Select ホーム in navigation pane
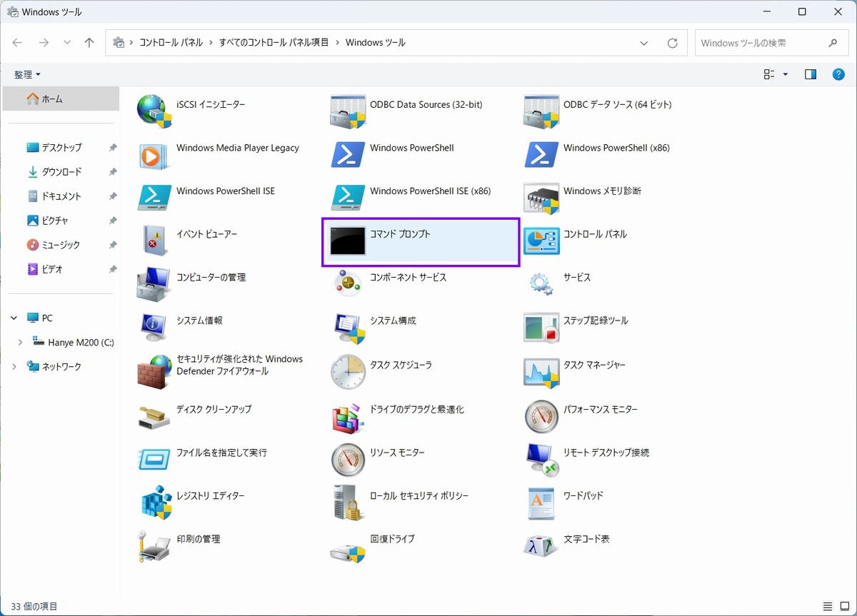This screenshot has height=616, width=857. pyautogui.click(x=61, y=99)
